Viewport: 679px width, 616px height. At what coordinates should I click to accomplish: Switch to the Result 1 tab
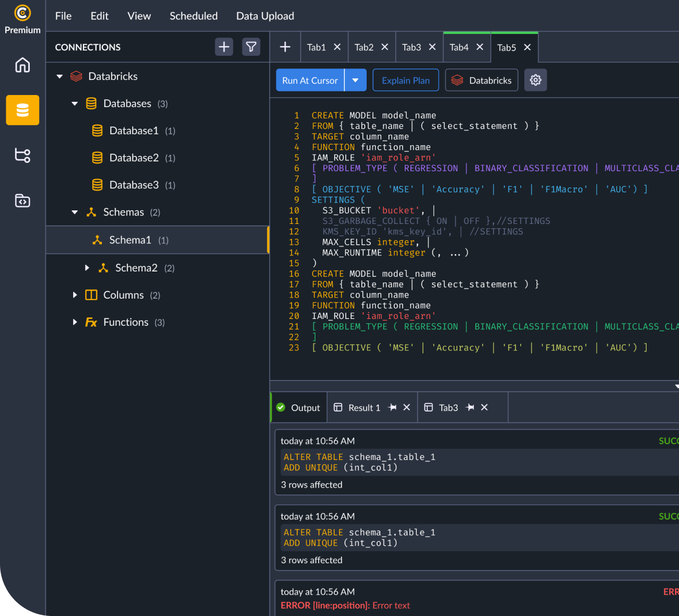[364, 407]
